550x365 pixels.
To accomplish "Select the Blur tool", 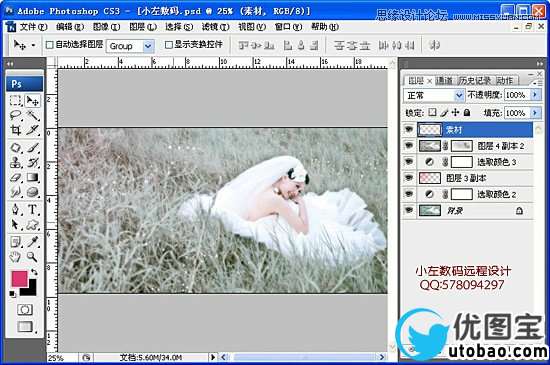I will pyautogui.click(x=15, y=192).
